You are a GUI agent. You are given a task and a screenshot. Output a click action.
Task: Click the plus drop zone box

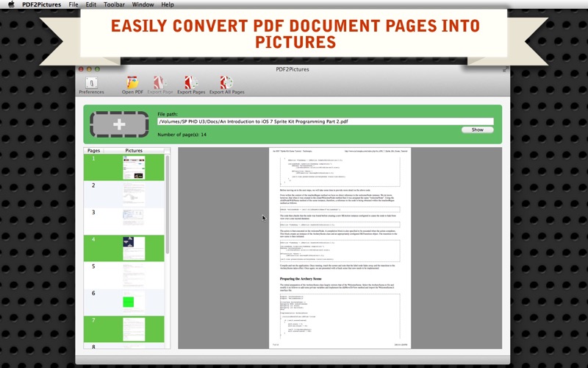coord(119,124)
